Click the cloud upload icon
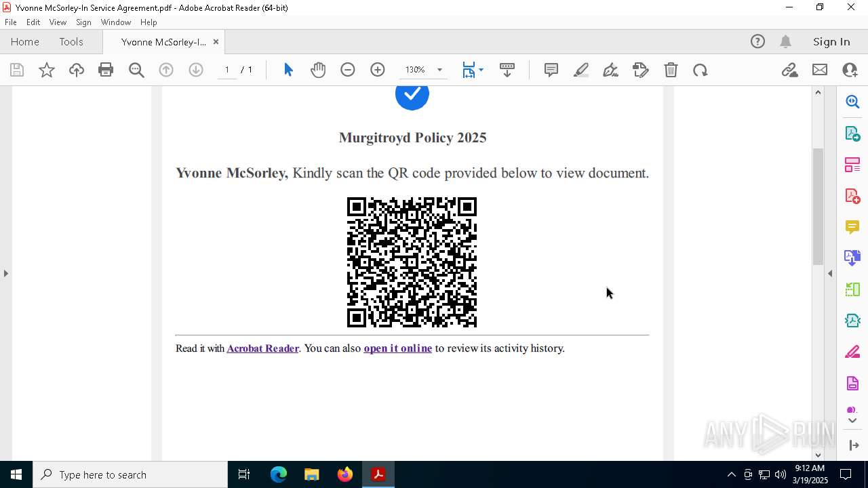Screen dimensions: 868x488 point(76,70)
